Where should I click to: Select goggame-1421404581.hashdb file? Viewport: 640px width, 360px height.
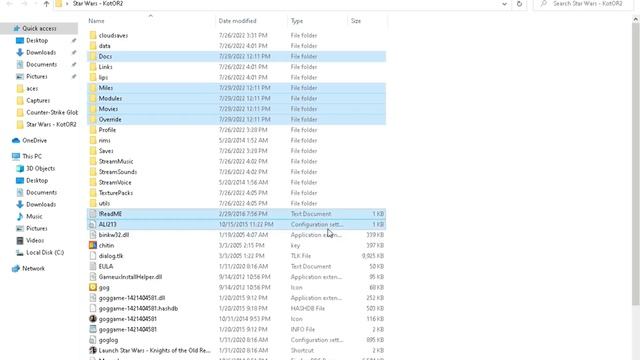[138, 309]
